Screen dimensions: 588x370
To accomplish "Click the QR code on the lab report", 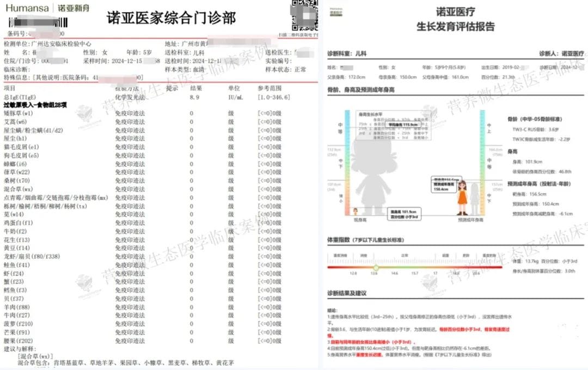I will [x=304, y=15].
